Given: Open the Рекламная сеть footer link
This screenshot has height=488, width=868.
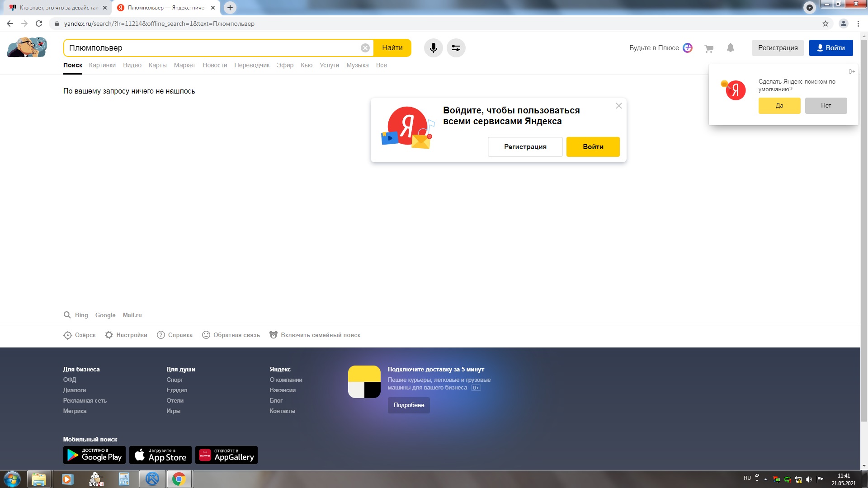Looking at the screenshot, I should [85, 401].
